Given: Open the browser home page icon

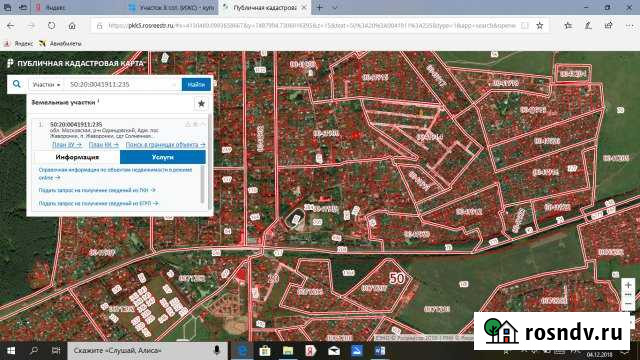Looking at the screenshot, I should (x=72, y=26).
